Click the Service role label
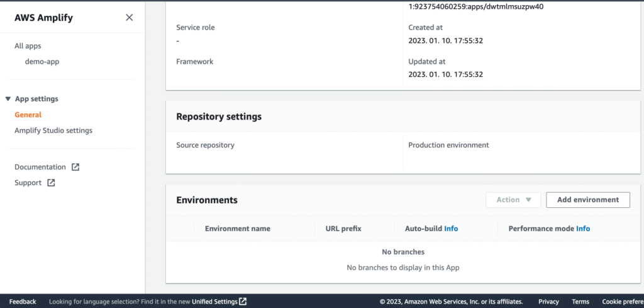 point(196,28)
